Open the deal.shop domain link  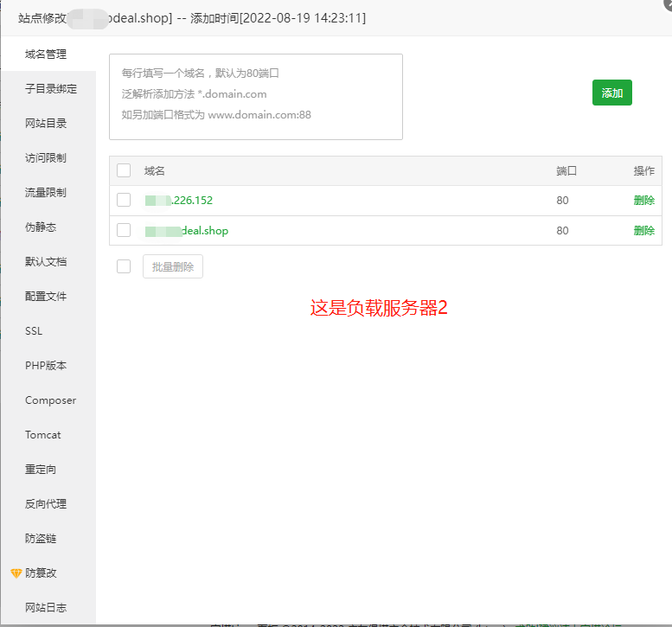click(187, 231)
